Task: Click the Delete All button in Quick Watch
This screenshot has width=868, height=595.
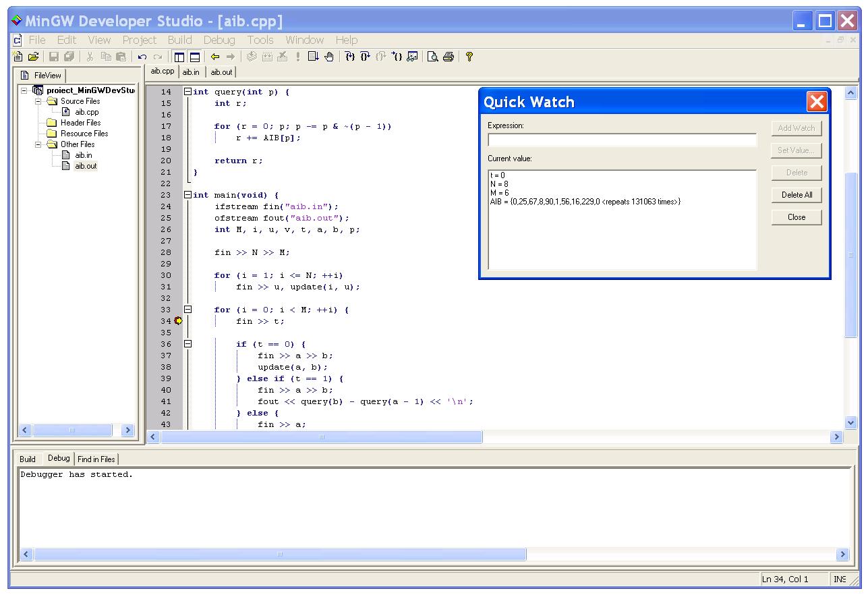Action: click(x=797, y=195)
